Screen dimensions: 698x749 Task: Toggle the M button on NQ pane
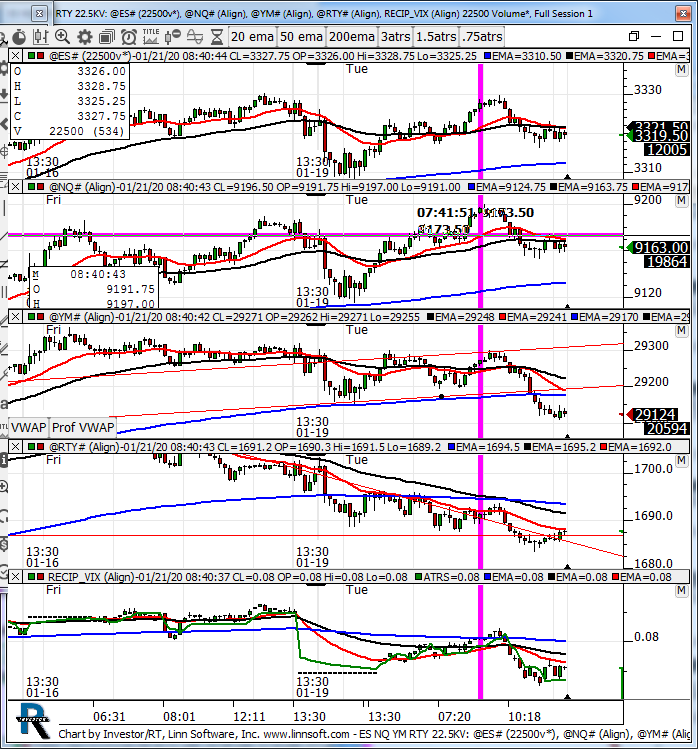[x=681, y=200]
